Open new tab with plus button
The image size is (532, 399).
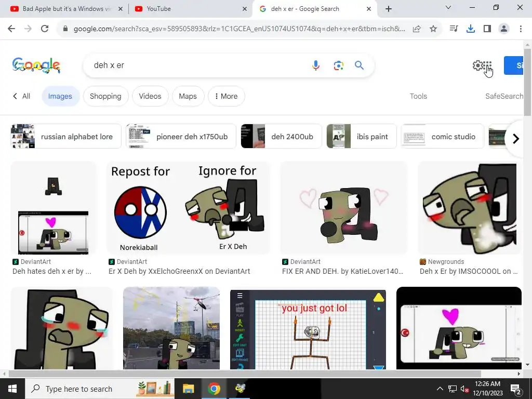[x=389, y=9]
